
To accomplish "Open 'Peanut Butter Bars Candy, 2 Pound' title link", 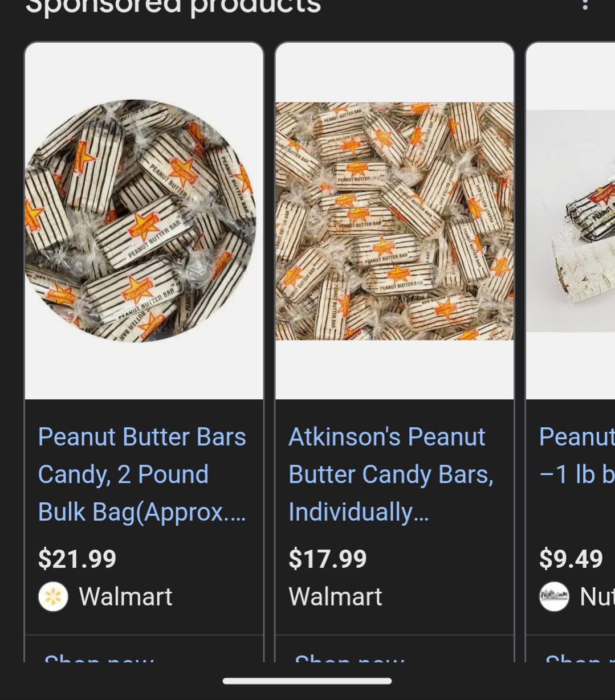I will [142, 474].
